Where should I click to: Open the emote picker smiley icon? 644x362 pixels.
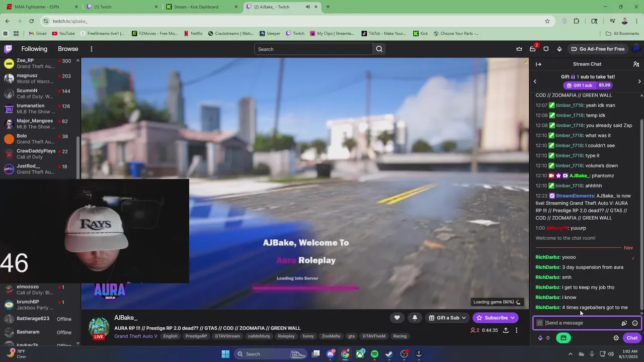[635, 323]
